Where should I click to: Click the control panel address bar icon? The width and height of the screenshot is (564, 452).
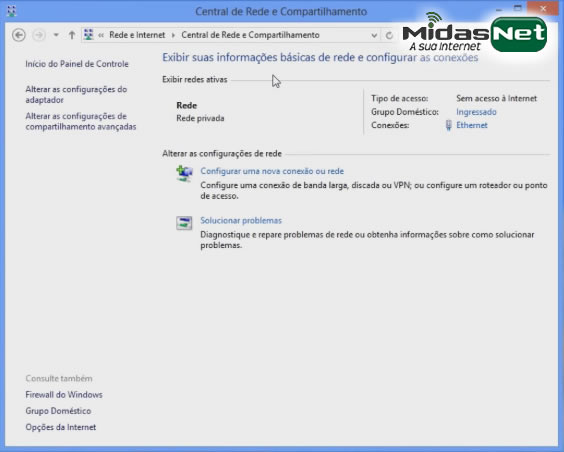click(x=88, y=35)
